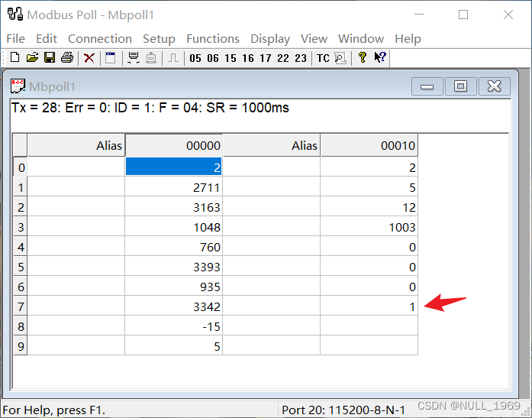This screenshot has height=418, width=532.
Task: Click function 06 write single register
Action: coord(213,58)
